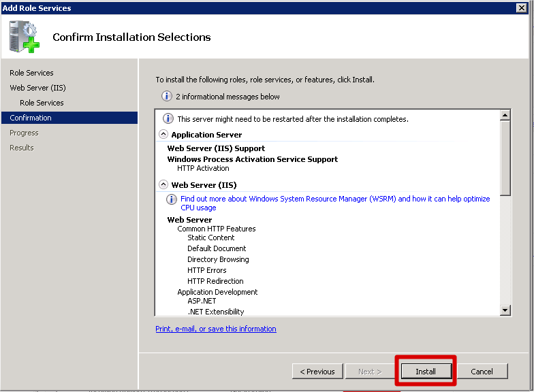The height and width of the screenshot is (392, 534).
Task: Click the Web Server (IIS) Support entry
Action: point(216,148)
